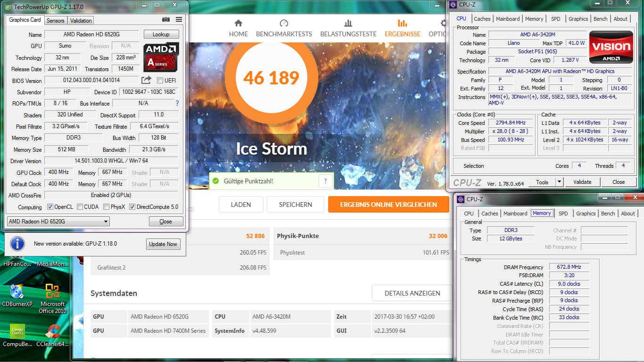Open the GPU selection dropdown AMD Radeon HD 6520G
This screenshot has width=644, height=362.
(x=58, y=222)
